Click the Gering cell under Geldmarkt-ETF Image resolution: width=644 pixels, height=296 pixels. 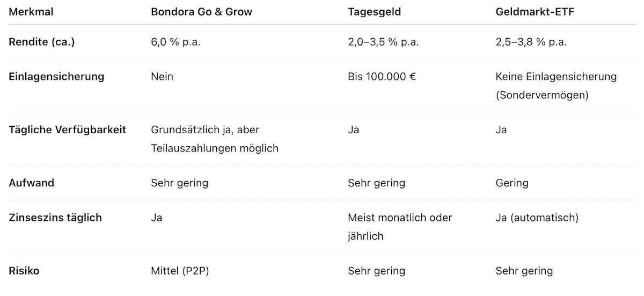(512, 183)
